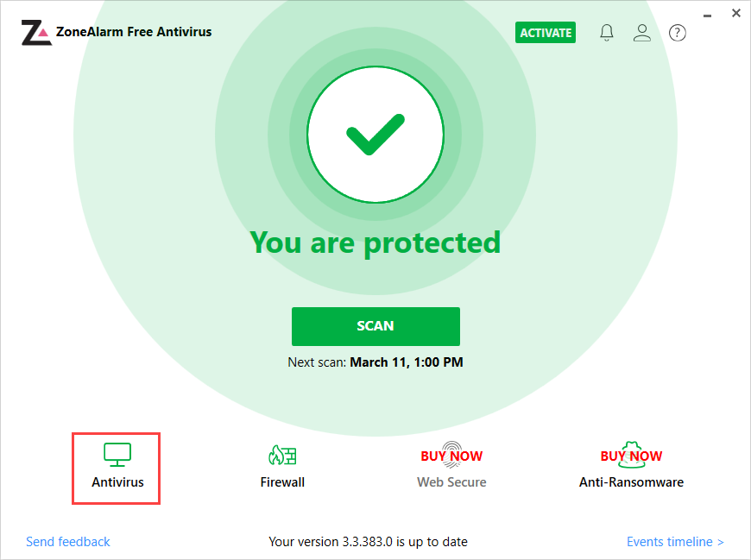Click the large green checkmark status circle
Viewport: 751px width, 560px height.
(x=375, y=135)
